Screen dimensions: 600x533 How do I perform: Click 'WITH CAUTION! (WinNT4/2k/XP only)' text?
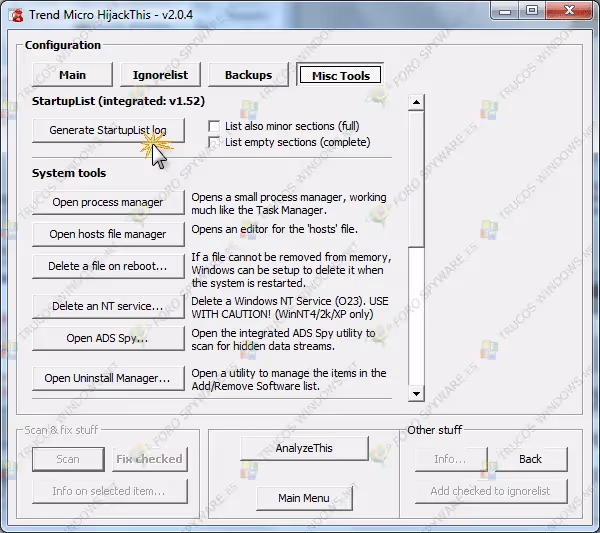282,315
